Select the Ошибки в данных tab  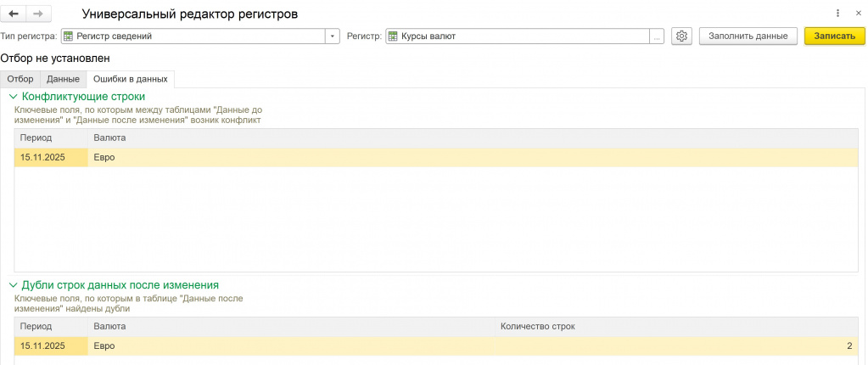click(x=130, y=79)
